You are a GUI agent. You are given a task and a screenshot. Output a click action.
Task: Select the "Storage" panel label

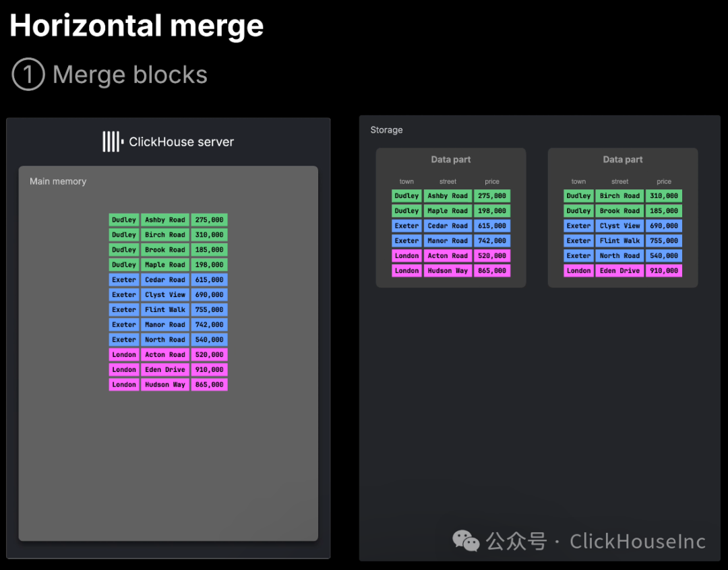coord(386,130)
